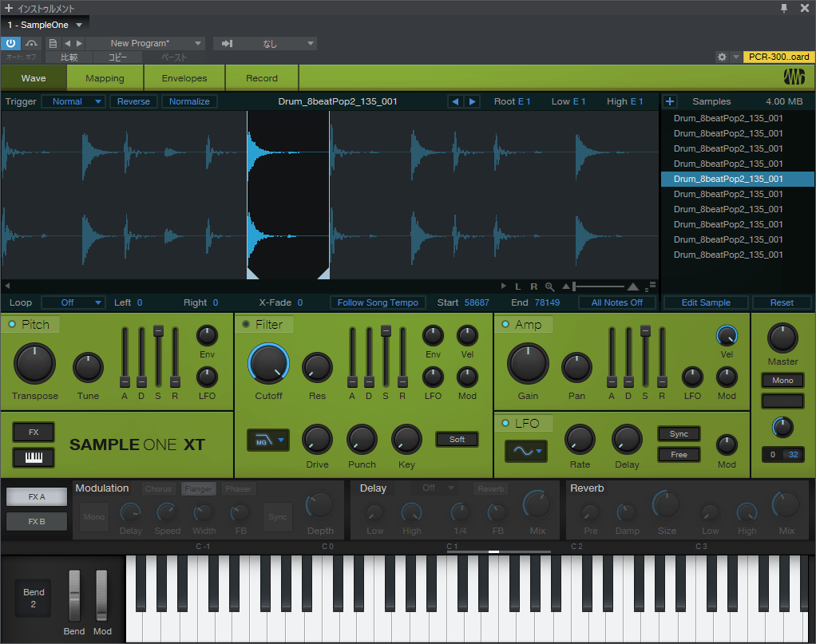Select the FX B tab

point(37,521)
